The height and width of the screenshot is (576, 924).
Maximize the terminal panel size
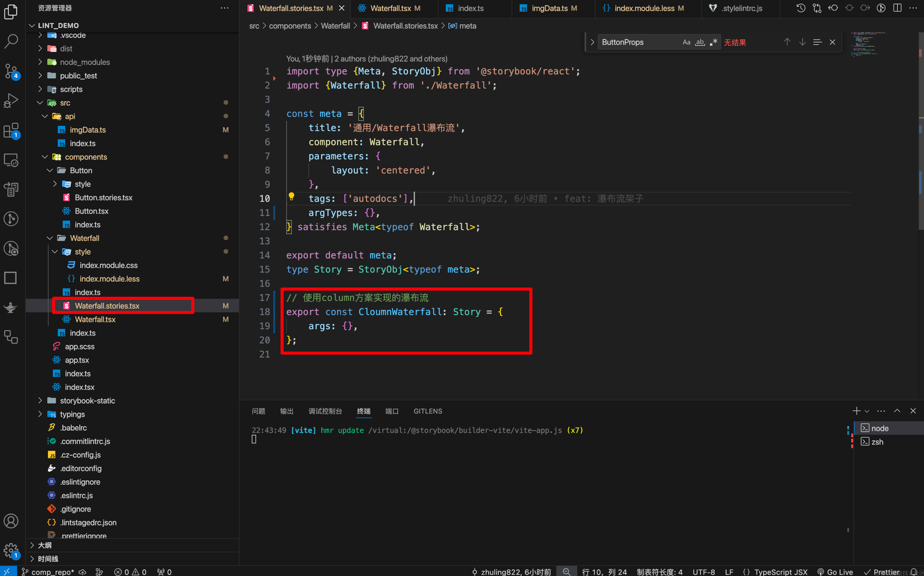pyautogui.click(x=897, y=411)
